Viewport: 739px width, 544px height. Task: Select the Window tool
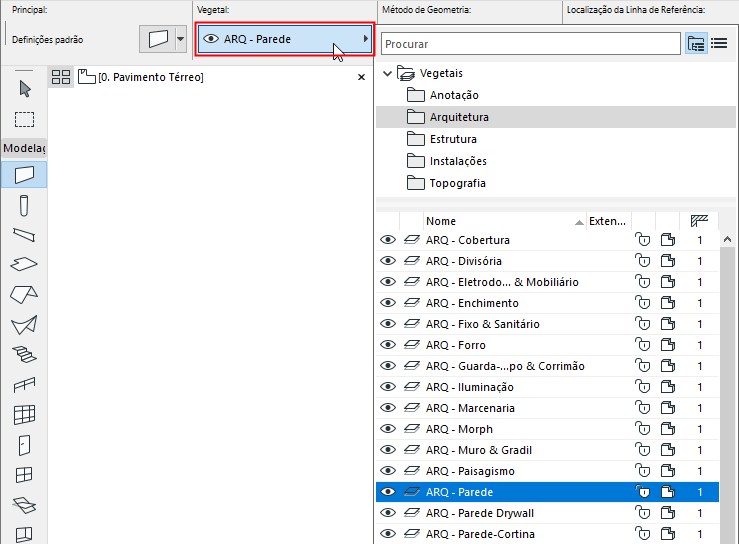point(24,475)
